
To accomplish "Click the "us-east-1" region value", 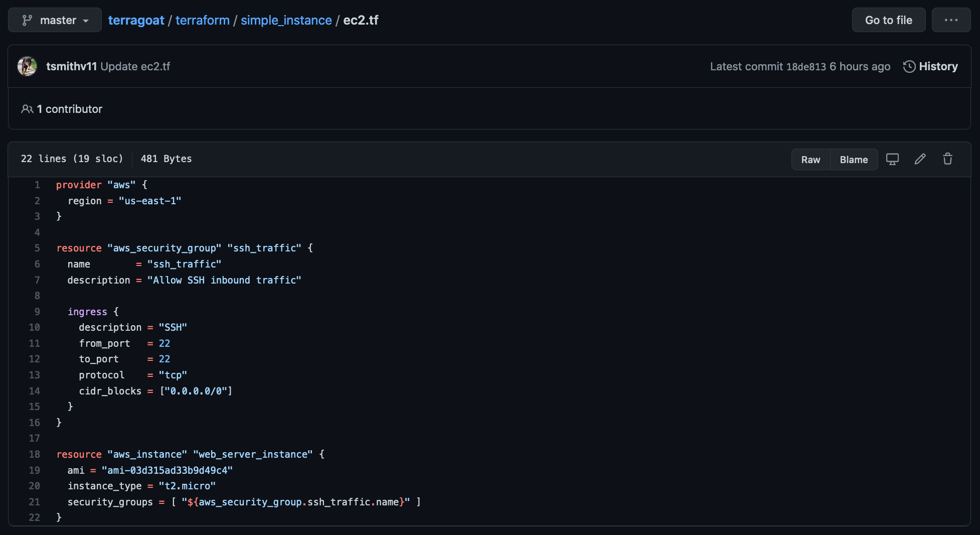I will coord(150,201).
